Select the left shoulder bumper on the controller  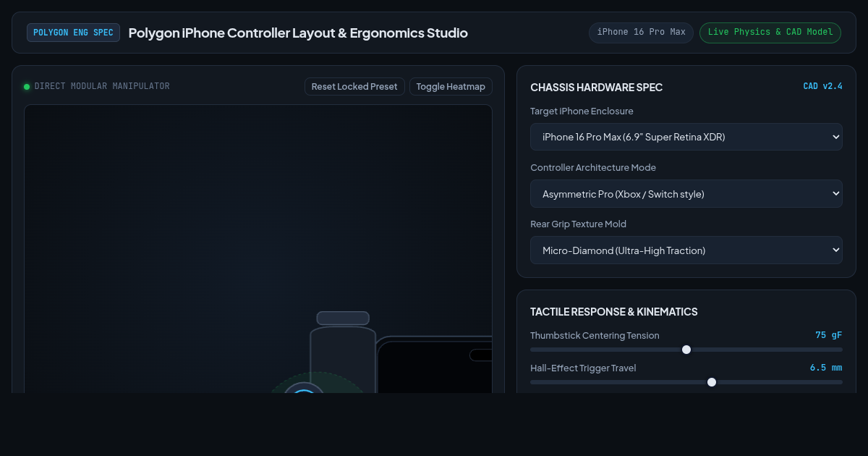(343, 318)
